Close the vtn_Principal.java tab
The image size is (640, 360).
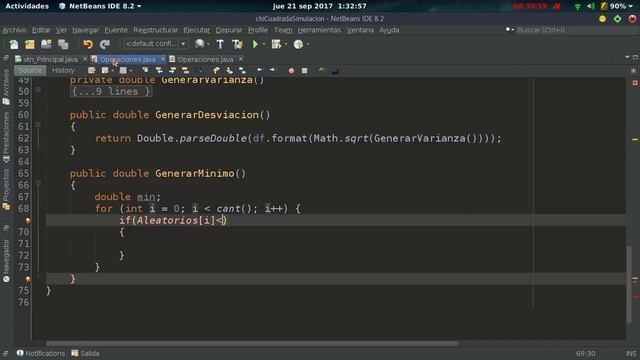point(85,59)
